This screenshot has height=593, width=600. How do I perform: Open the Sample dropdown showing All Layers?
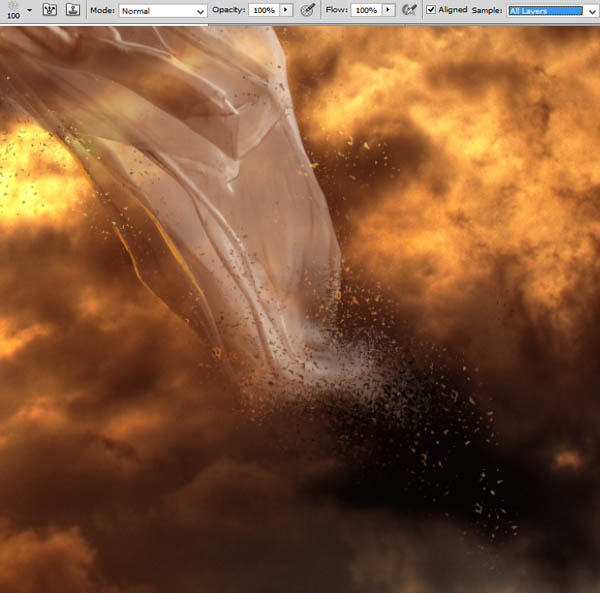[x=553, y=11]
